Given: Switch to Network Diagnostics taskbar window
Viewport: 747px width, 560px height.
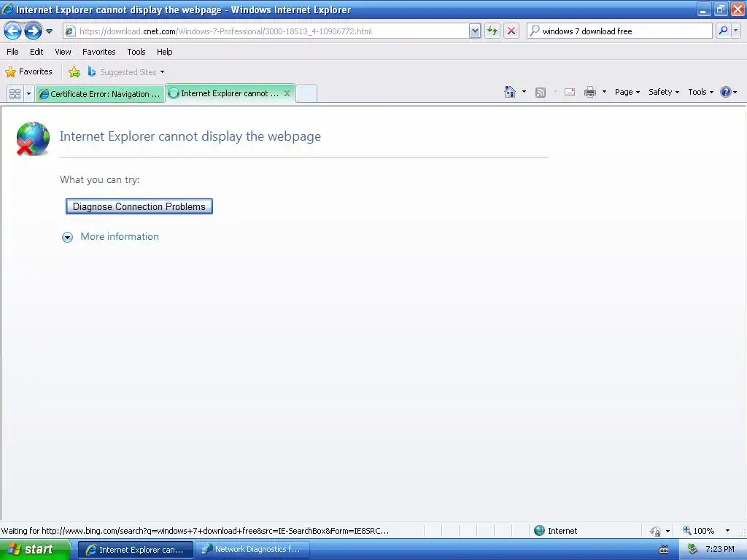Looking at the screenshot, I should click(252, 550).
